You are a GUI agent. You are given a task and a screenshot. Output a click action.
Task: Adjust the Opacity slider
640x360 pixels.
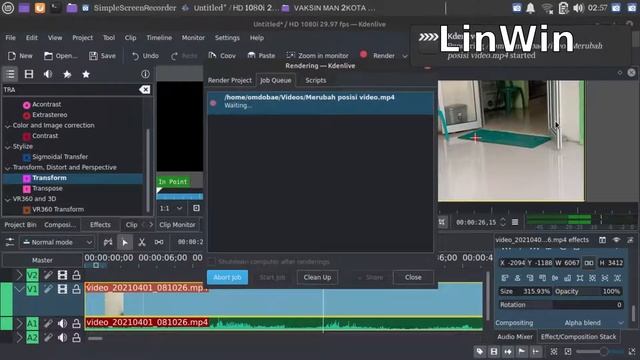point(587,291)
